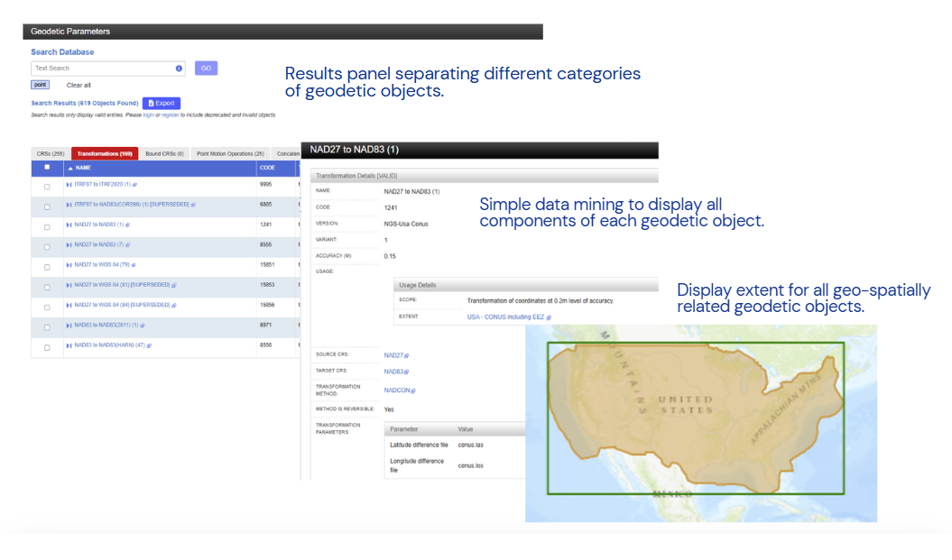The image size is (952, 560).
Task: Sort the table by CODE column header
Action: [x=267, y=168]
